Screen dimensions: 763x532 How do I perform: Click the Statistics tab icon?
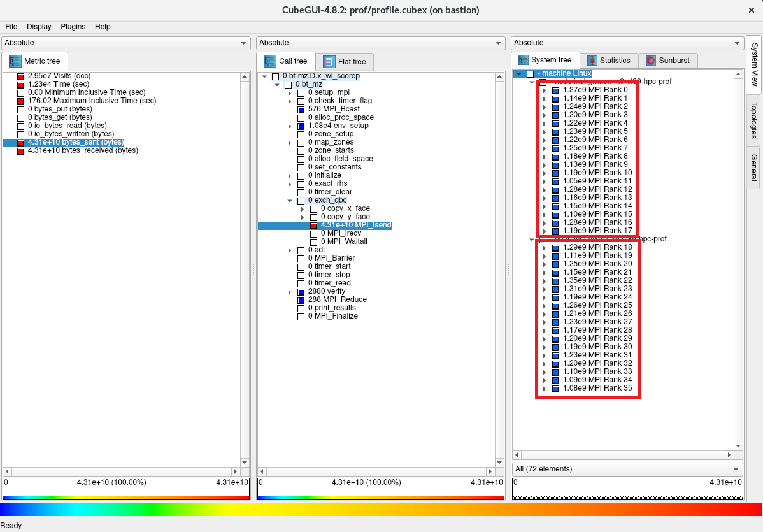(592, 61)
